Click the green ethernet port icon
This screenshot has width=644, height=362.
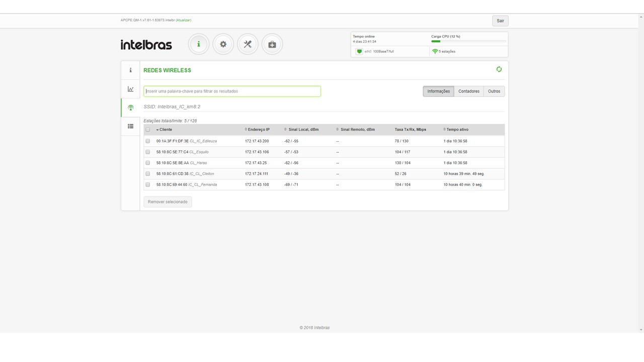(x=359, y=51)
